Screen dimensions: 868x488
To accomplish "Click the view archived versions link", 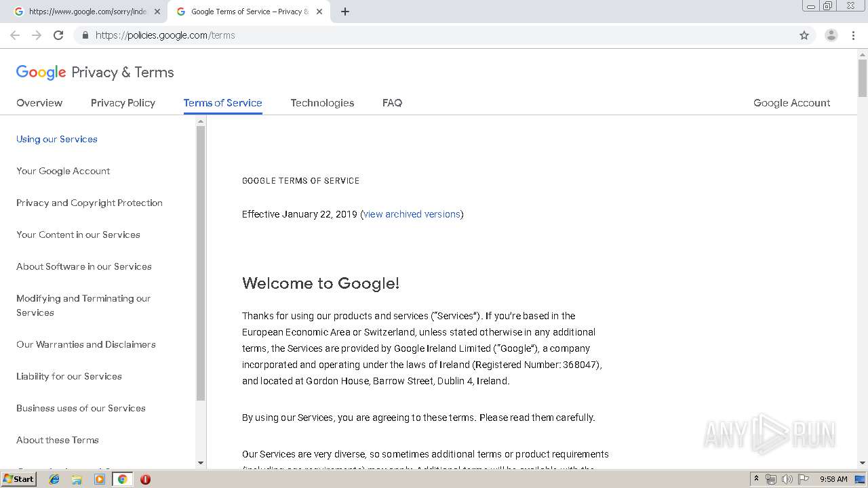I will coord(412,214).
